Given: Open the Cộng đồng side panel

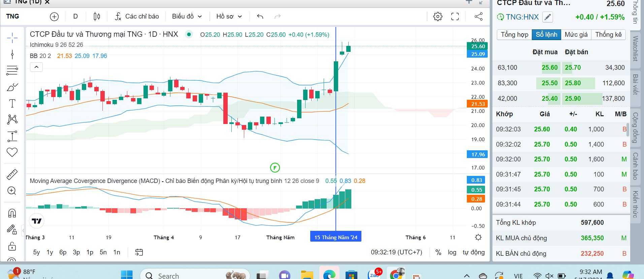Looking at the screenshot, I should 635,128.
